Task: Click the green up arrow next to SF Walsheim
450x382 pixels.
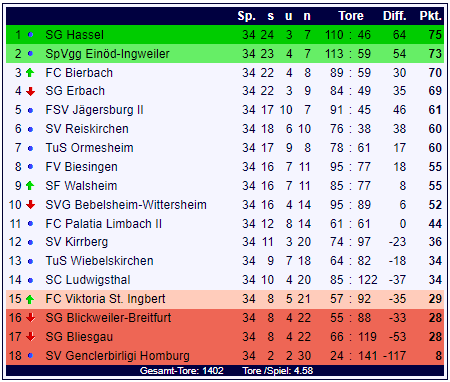Action: click(x=30, y=185)
